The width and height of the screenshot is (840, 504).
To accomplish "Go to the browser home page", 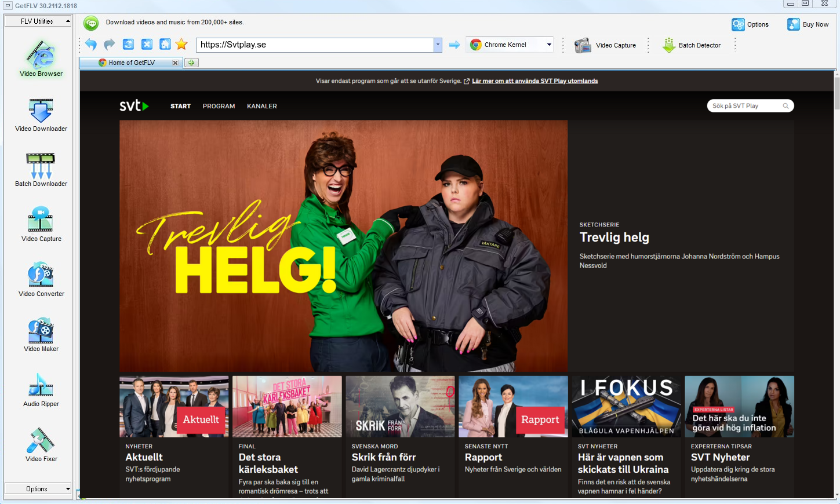I will 165,45.
